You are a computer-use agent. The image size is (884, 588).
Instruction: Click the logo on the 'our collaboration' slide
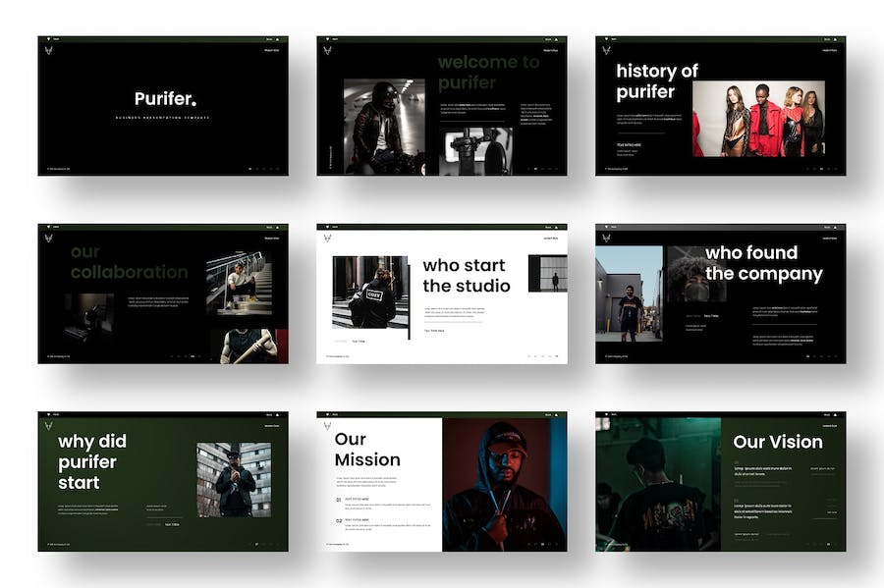click(x=47, y=237)
